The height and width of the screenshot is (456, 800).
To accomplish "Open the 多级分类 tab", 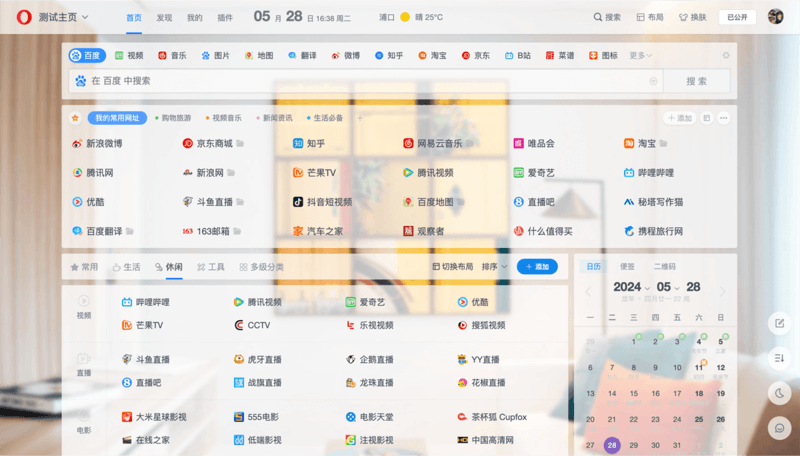I will pos(261,267).
